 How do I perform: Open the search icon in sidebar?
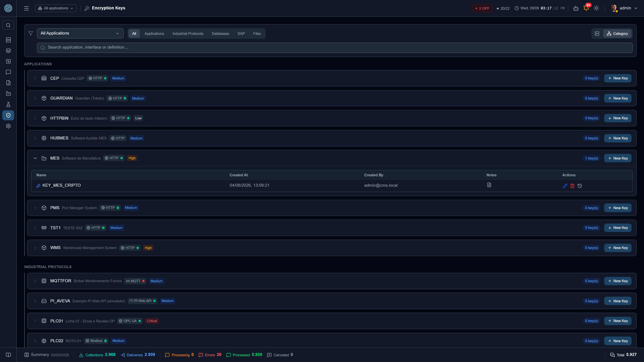(8, 25)
